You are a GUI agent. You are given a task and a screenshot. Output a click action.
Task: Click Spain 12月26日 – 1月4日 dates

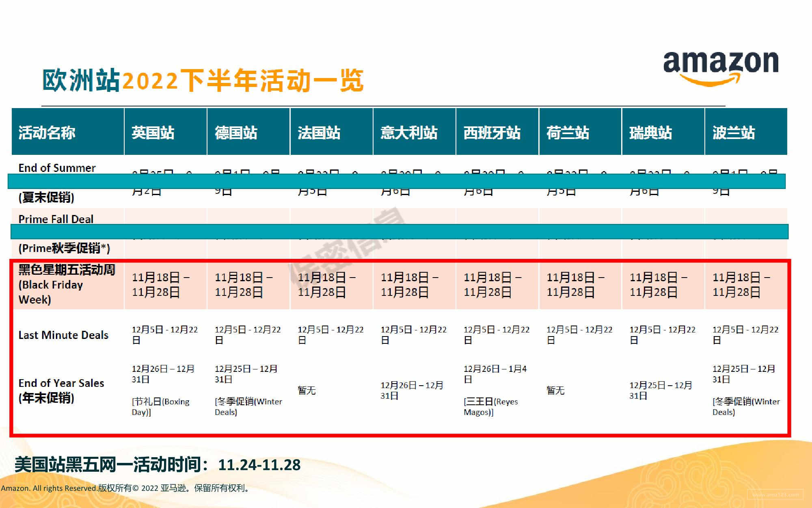pos(495,374)
